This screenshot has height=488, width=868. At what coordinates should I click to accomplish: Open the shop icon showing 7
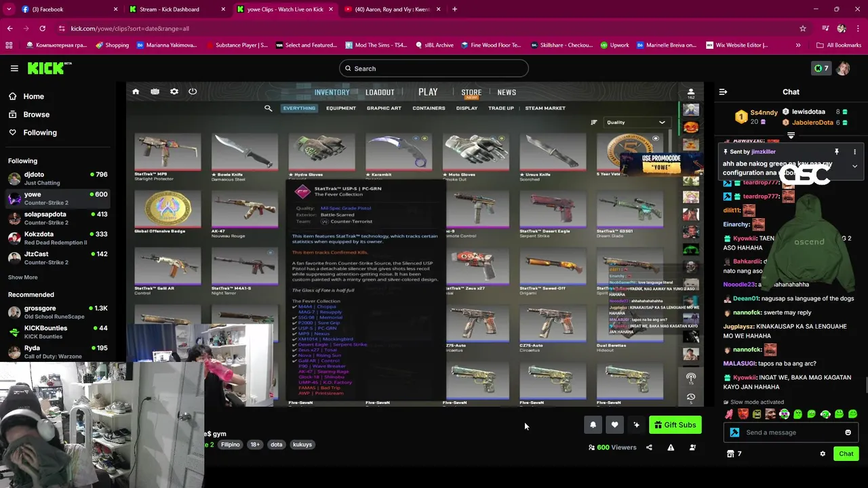pyautogui.click(x=734, y=454)
